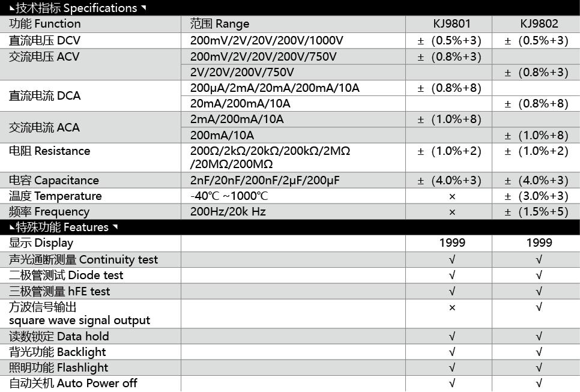Select the 自动关机 Auto Power off row label
This screenshot has height=392, width=580.
(x=73, y=383)
